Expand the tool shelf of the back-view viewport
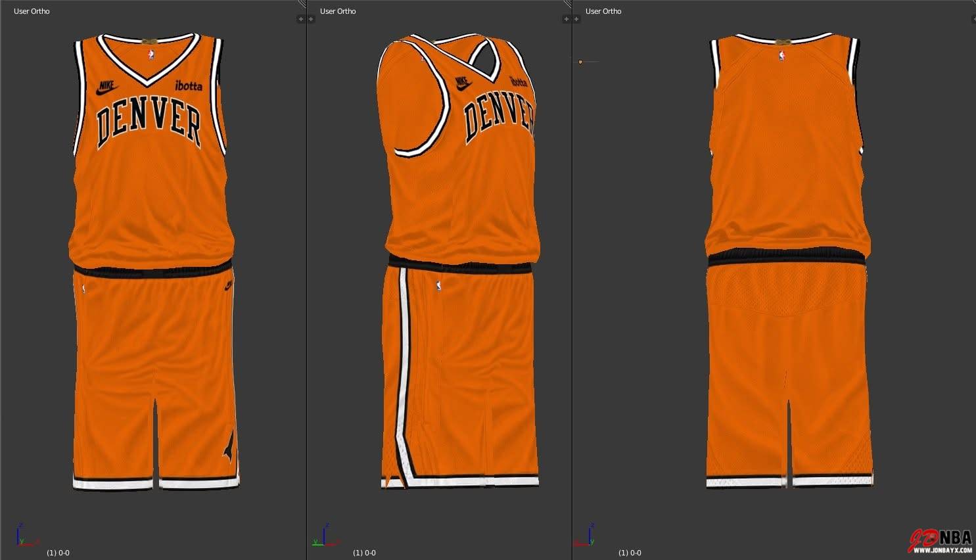 (x=576, y=19)
